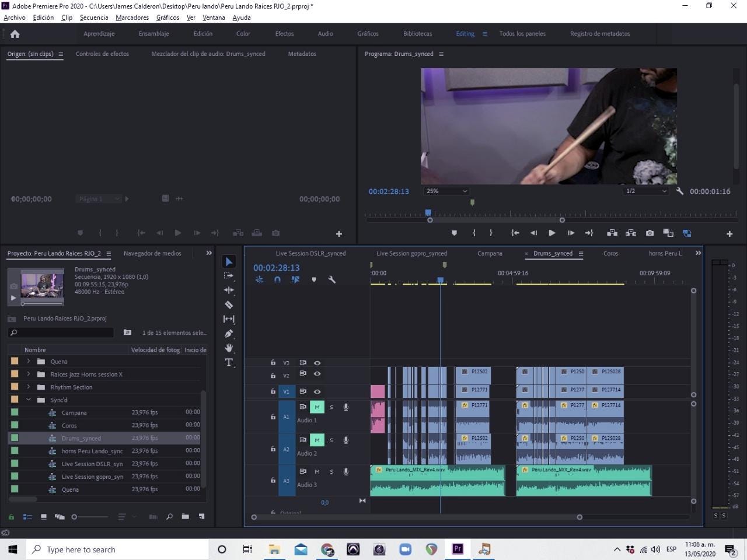Open Todos los paneles workspace

point(522,34)
